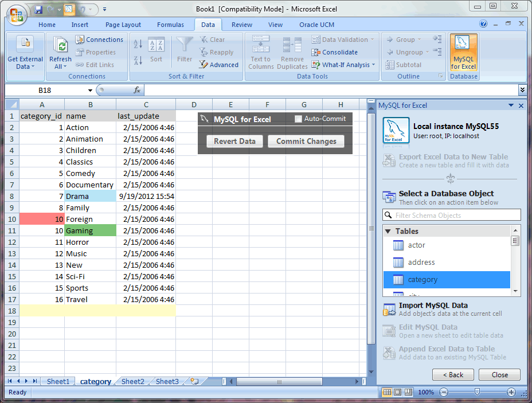Click the select-all corner of the sheet
The width and height of the screenshot is (532, 403).
(12, 104)
